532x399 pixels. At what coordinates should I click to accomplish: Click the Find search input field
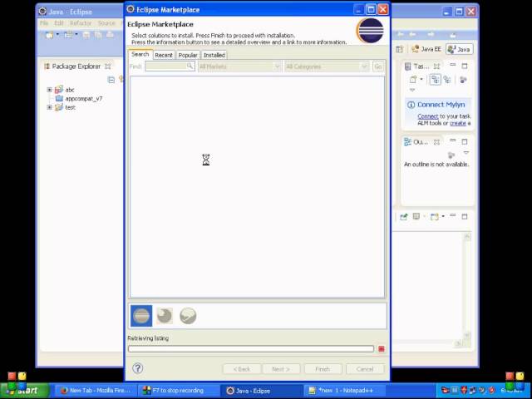pyautogui.click(x=170, y=66)
